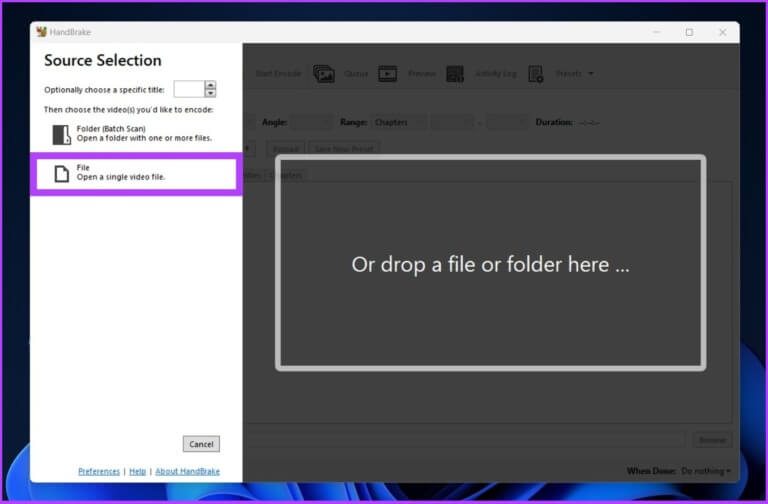Click the HandBrake logo in the title bar

pos(42,32)
